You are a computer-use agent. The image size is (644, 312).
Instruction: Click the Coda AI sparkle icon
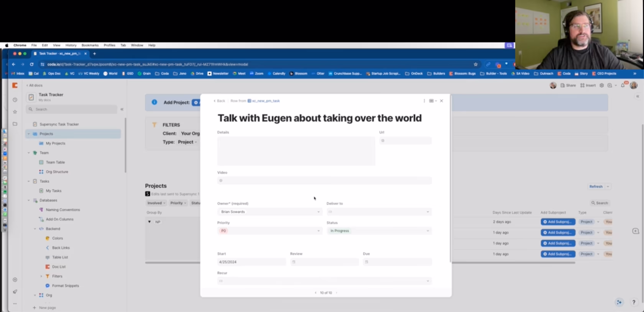619,302
